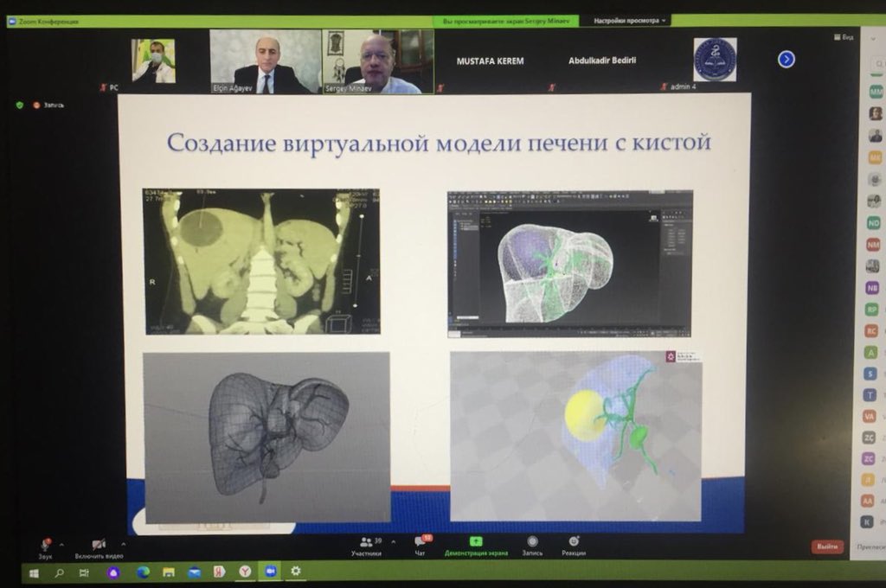Select participant with blue S avatar
This screenshot has height=588, width=886.
870,374
